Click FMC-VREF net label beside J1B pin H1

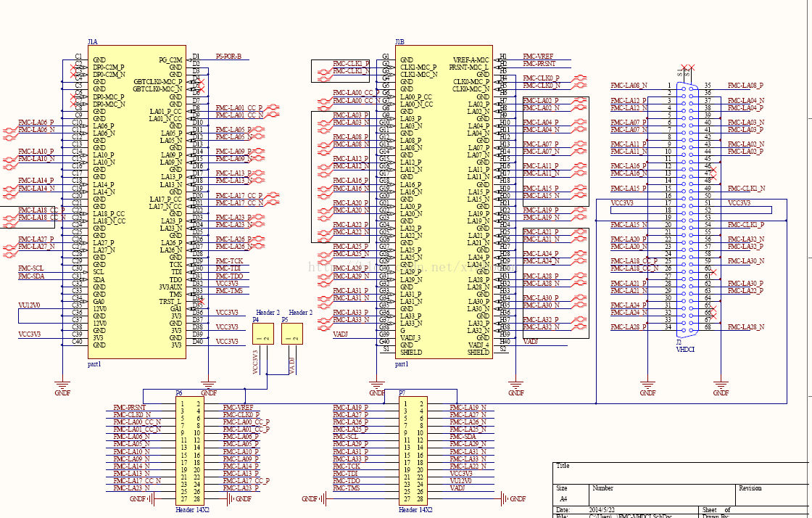click(538, 57)
